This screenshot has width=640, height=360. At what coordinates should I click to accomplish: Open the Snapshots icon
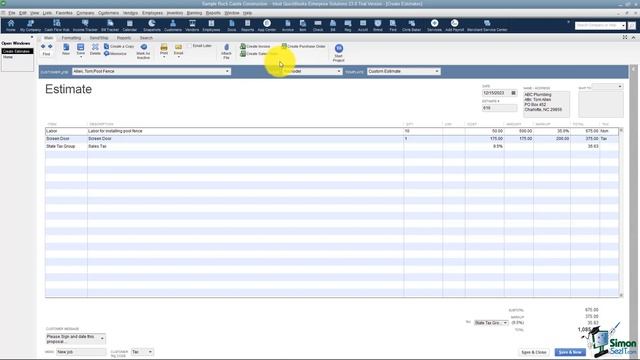point(152,25)
